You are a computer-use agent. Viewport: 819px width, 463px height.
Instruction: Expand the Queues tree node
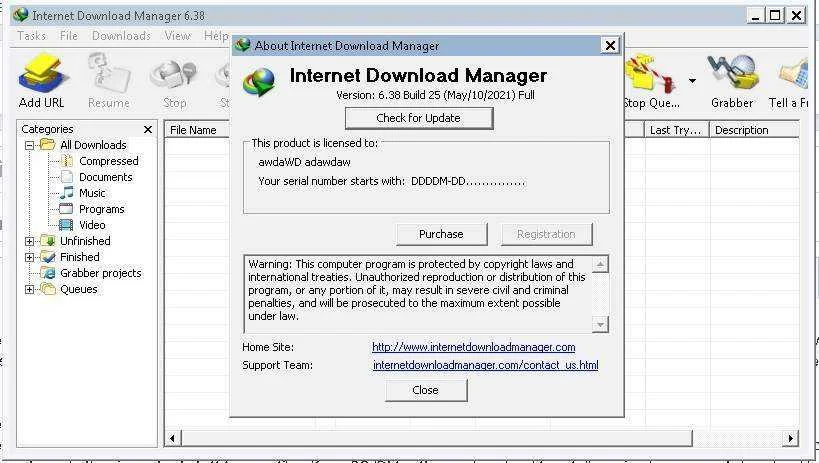point(30,289)
